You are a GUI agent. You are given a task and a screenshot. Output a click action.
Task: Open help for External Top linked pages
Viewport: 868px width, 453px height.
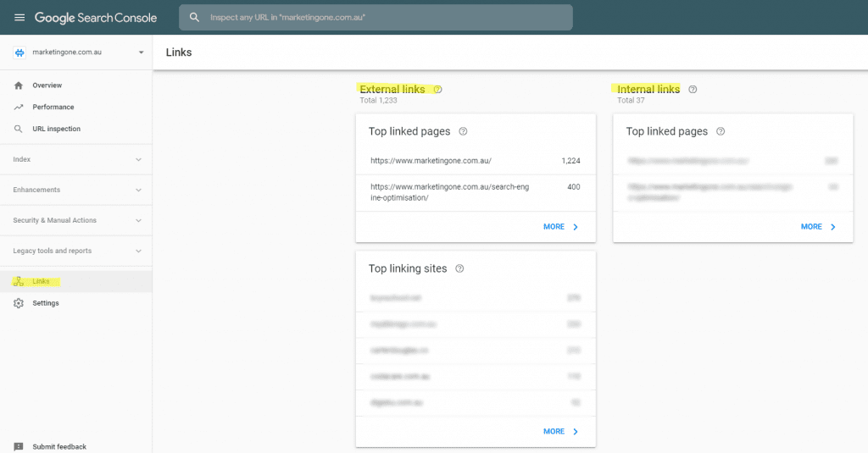[x=464, y=131]
